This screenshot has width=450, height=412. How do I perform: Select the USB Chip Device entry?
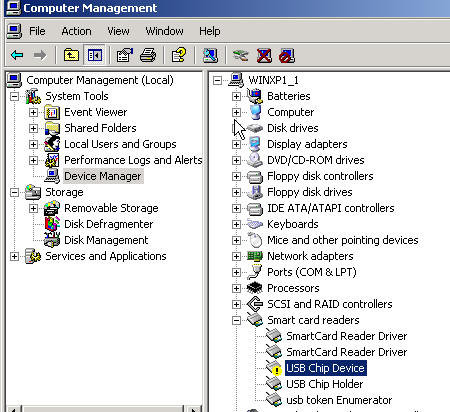coord(326,368)
